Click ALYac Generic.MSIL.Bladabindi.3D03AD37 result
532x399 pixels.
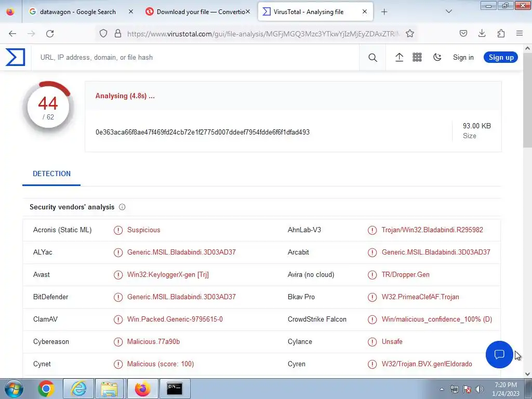(181, 252)
